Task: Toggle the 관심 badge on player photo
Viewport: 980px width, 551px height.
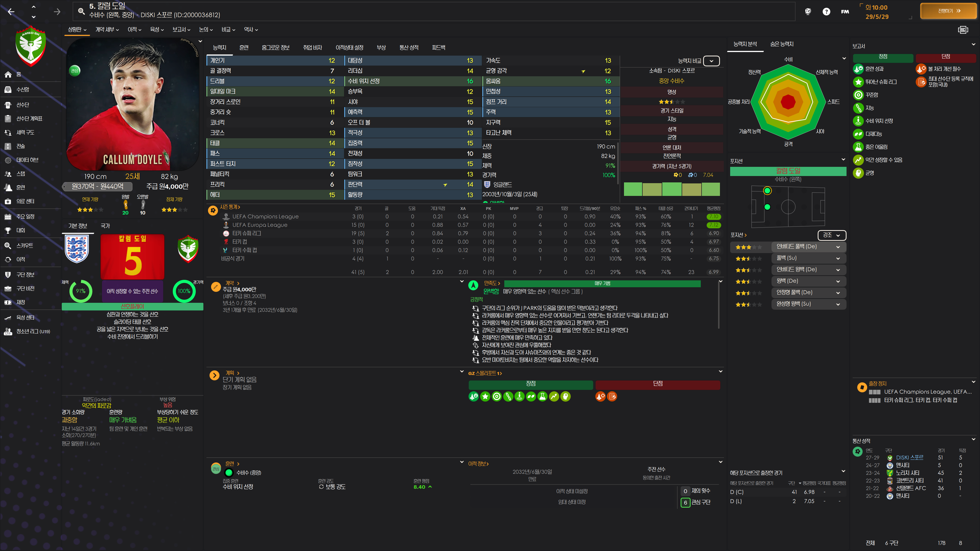Action: [x=75, y=71]
